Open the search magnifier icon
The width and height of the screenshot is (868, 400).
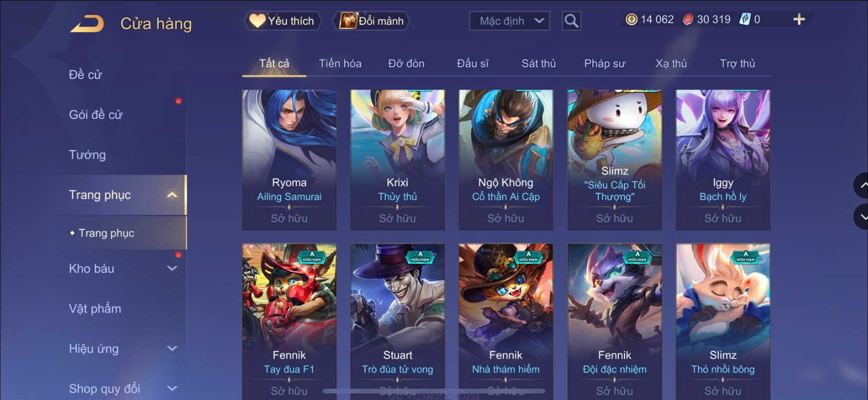click(x=571, y=21)
